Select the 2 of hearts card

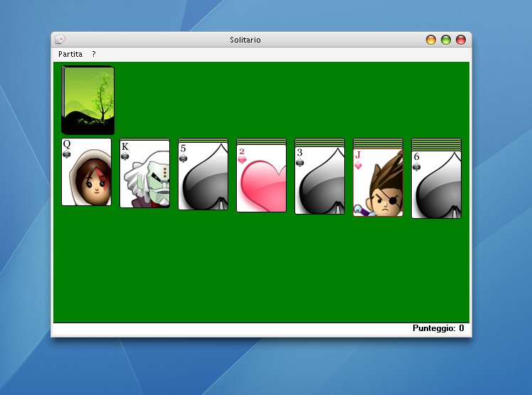click(x=261, y=178)
